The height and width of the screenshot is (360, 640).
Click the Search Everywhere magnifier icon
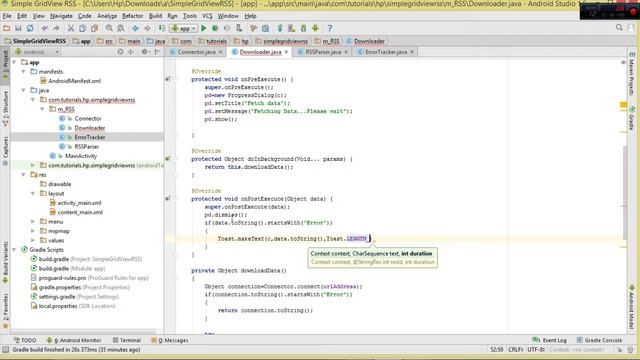pyautogui.click(x=619, y=28)
